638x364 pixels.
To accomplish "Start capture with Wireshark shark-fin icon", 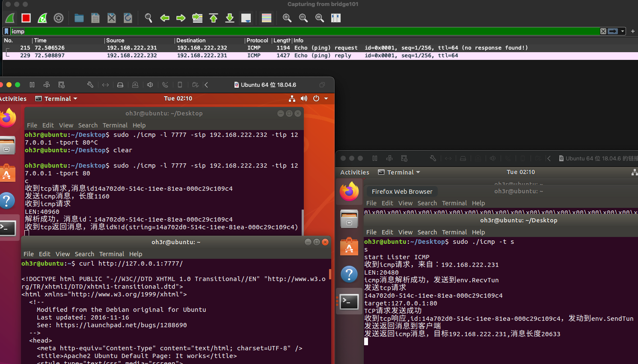I will 10,18.
